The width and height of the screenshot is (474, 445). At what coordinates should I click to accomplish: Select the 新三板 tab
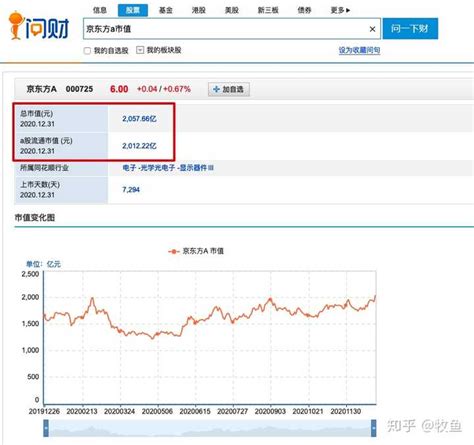[268, 10]
